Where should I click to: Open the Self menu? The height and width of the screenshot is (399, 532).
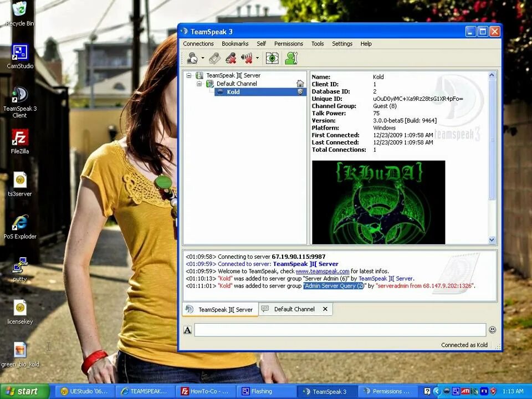pos(261,44)
